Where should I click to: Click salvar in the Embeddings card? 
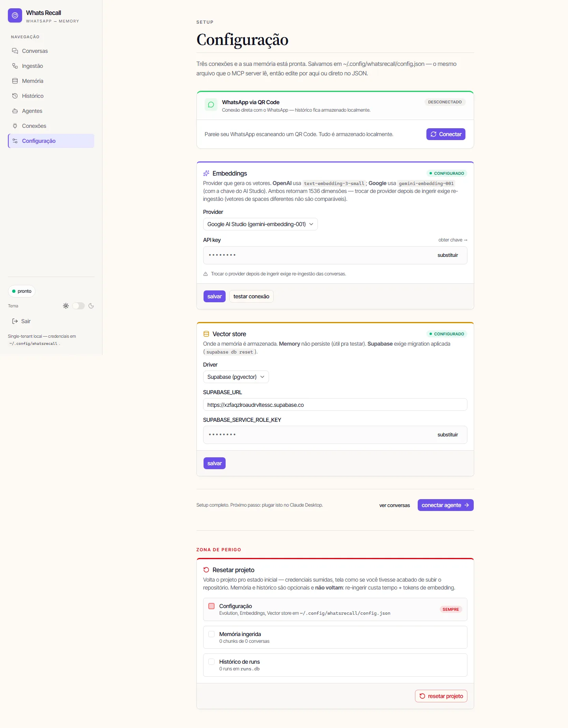coord(215,296)
